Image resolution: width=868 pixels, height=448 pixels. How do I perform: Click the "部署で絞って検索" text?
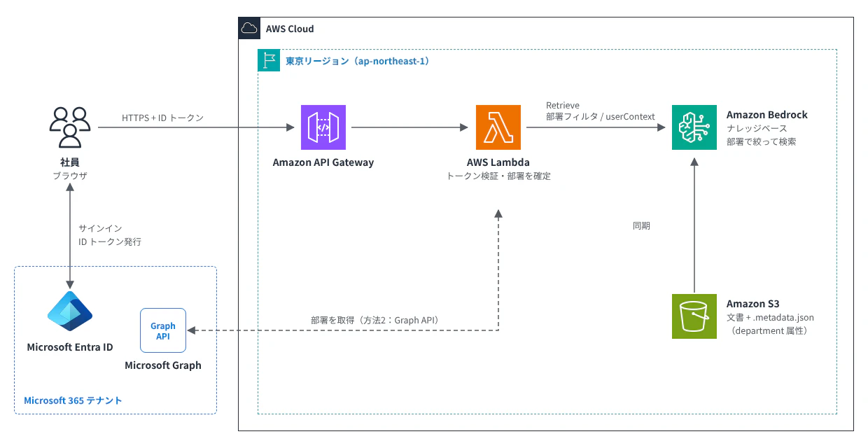(761, 141)
